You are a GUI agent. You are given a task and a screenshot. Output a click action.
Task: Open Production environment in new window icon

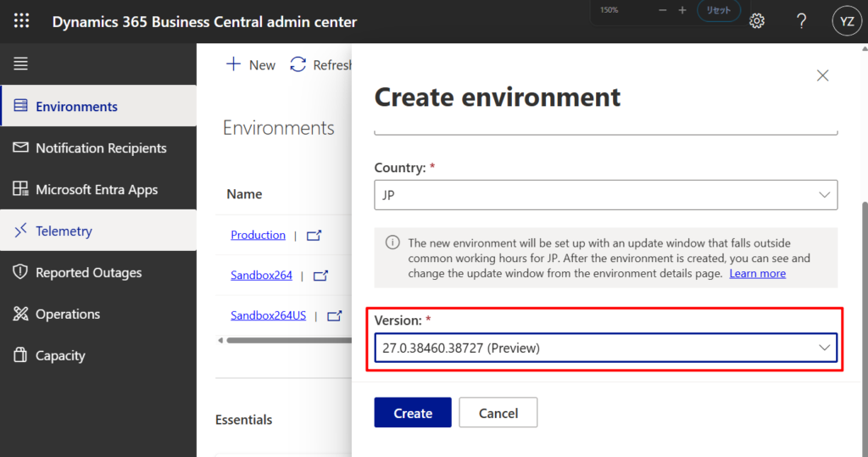(314, 236)
